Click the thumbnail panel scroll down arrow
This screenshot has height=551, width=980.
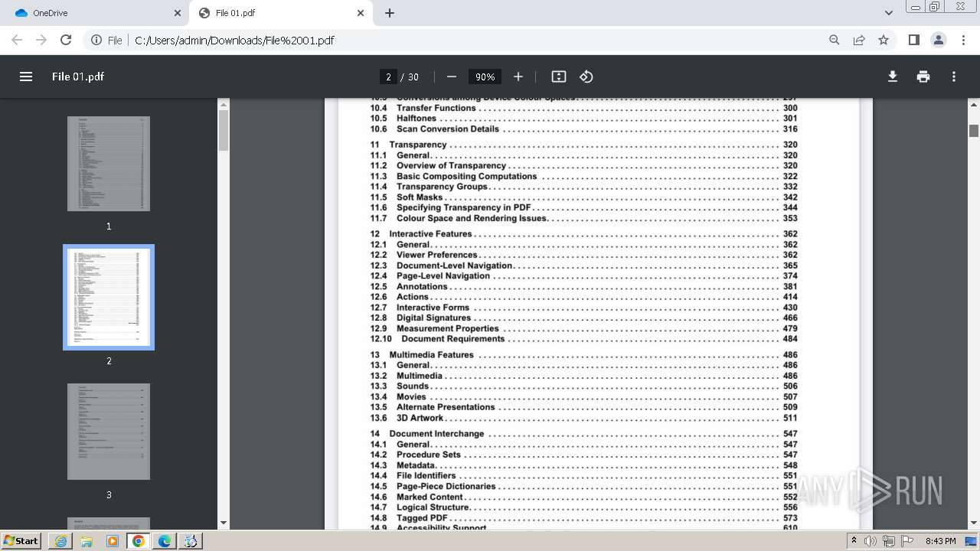(x=224, y=523)
